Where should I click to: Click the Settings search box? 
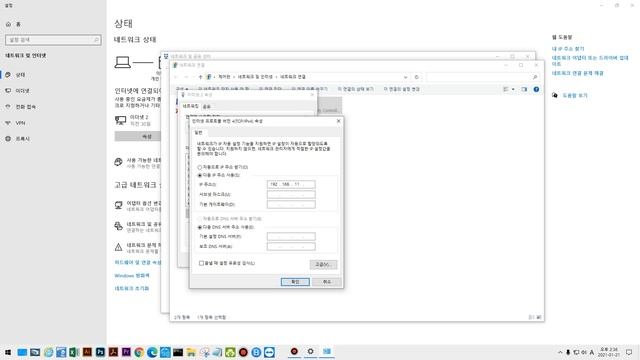[x=53, y=40]
